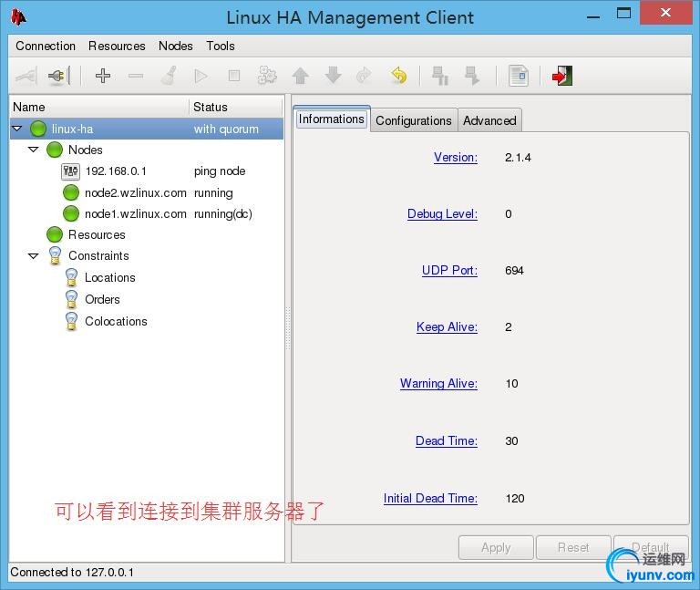Click the app logo in title bar

18,17
